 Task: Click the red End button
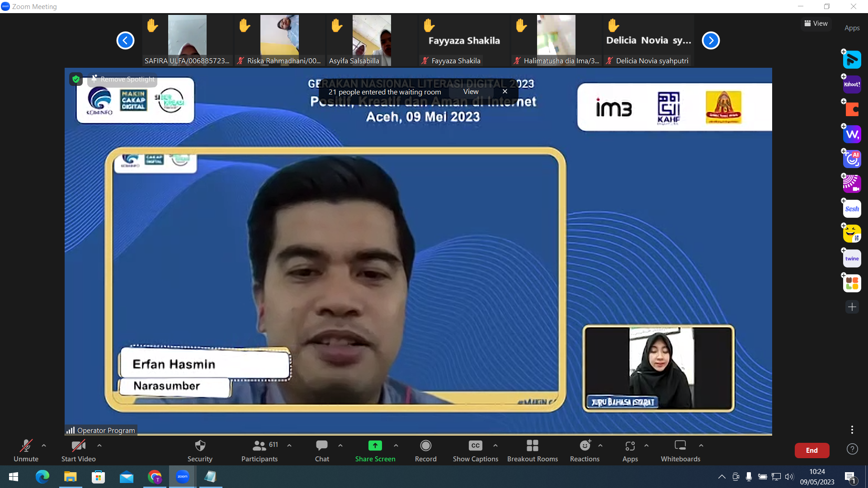tap(812, 450)
